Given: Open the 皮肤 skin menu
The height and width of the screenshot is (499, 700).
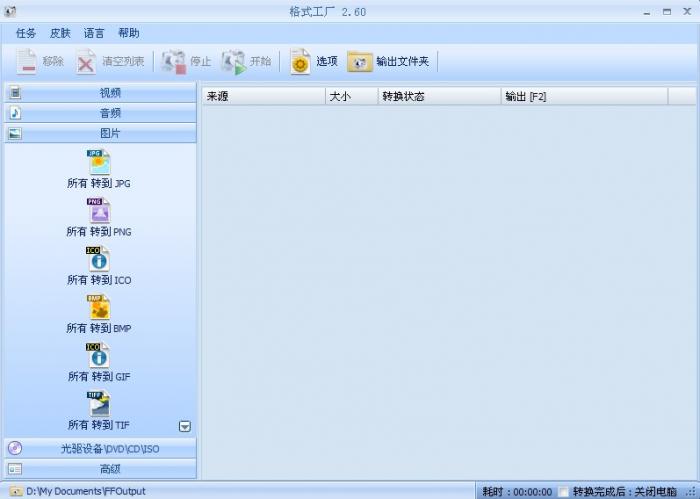Looking at the screenshot, I should pos(60,33).
